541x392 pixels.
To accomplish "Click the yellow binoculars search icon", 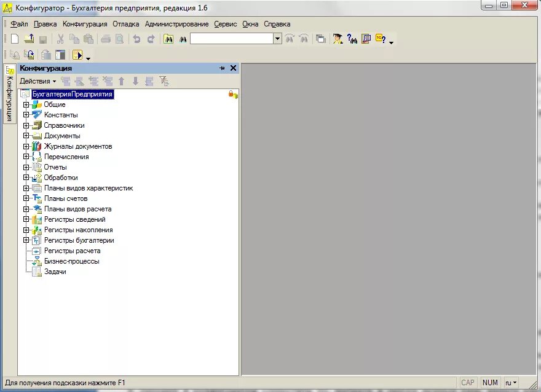I will pos(168,39).
